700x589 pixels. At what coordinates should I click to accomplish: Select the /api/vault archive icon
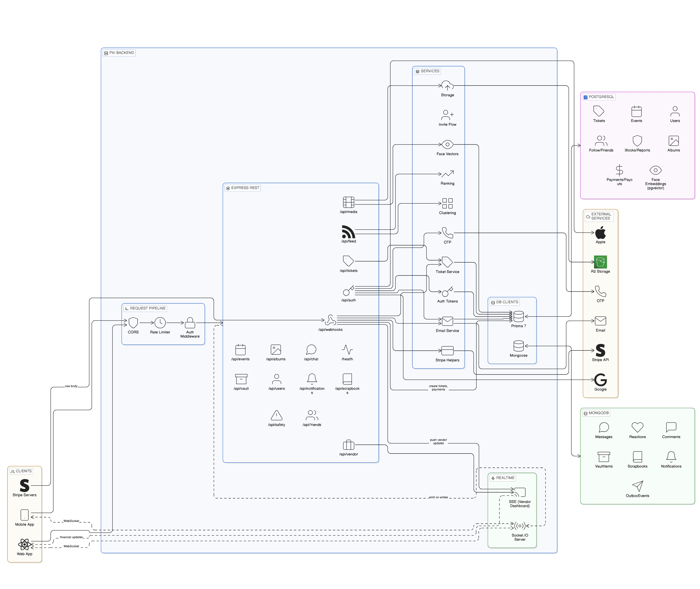click(241, 379)
